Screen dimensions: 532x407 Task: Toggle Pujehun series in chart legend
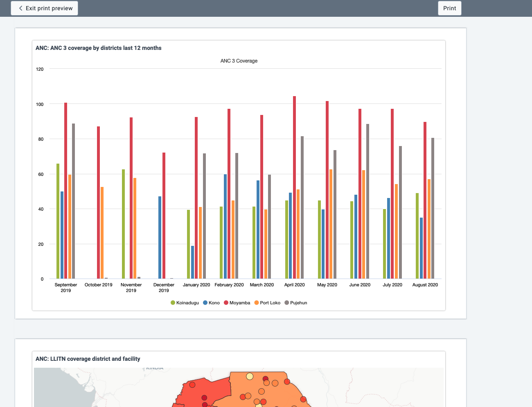[296, 303]
